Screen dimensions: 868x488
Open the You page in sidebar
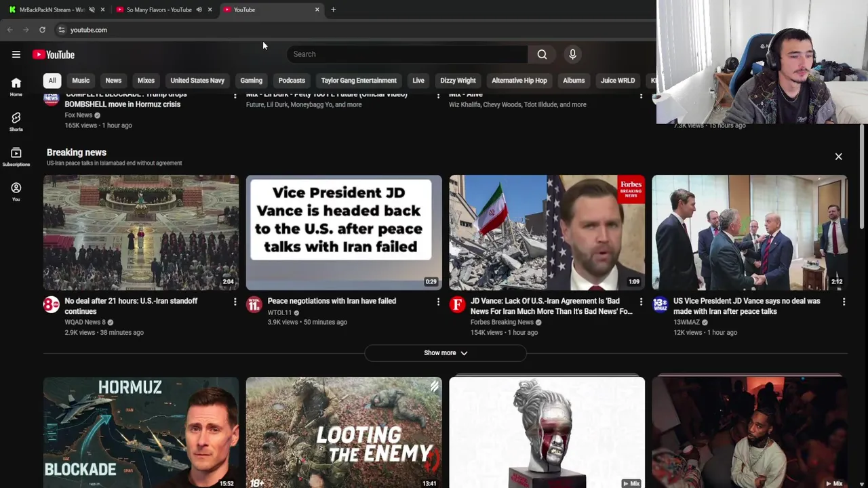tap(16, 192)
